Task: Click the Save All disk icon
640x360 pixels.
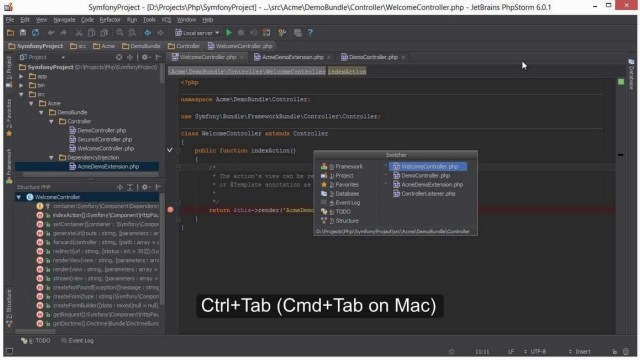Action: pyautogui.click(x=23, y=33)
